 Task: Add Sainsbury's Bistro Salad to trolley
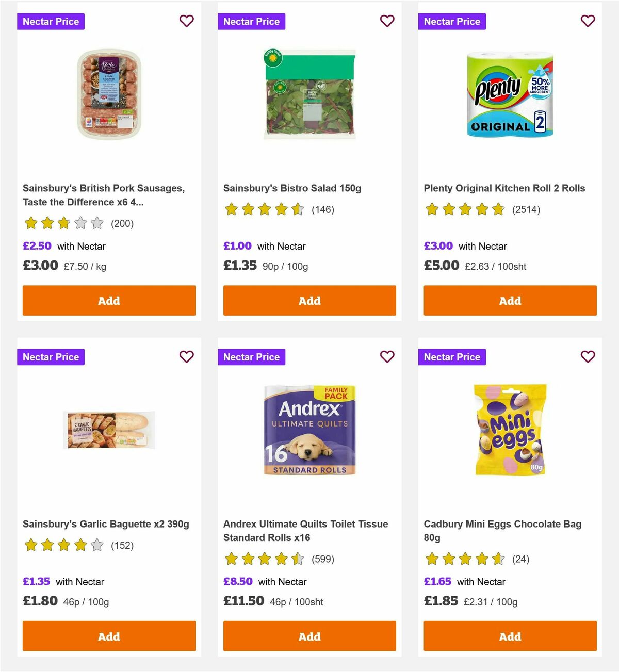[309, 300]
